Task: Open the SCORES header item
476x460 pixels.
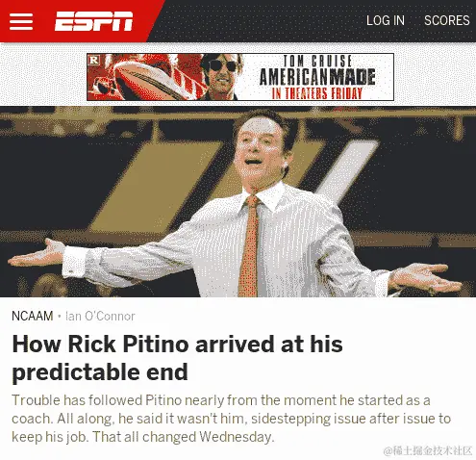Action: pyautogui.click(x=447, y=20)
